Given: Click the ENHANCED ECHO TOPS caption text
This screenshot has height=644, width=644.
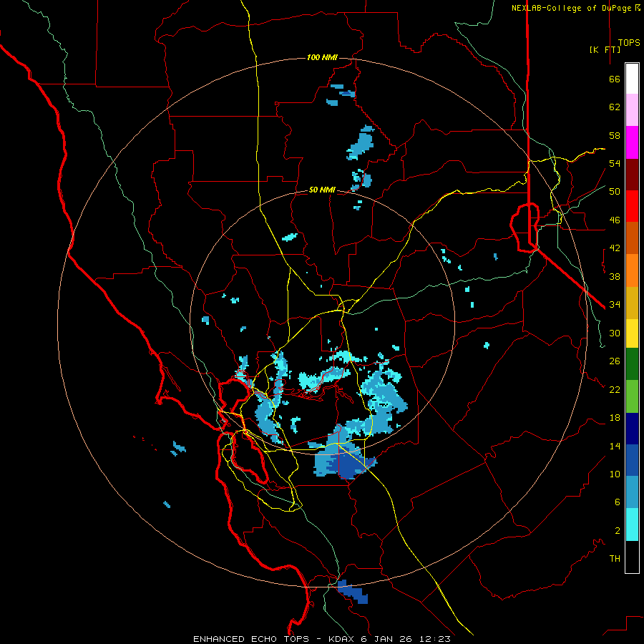Looking at the screenshot, I should pos(322,639).
